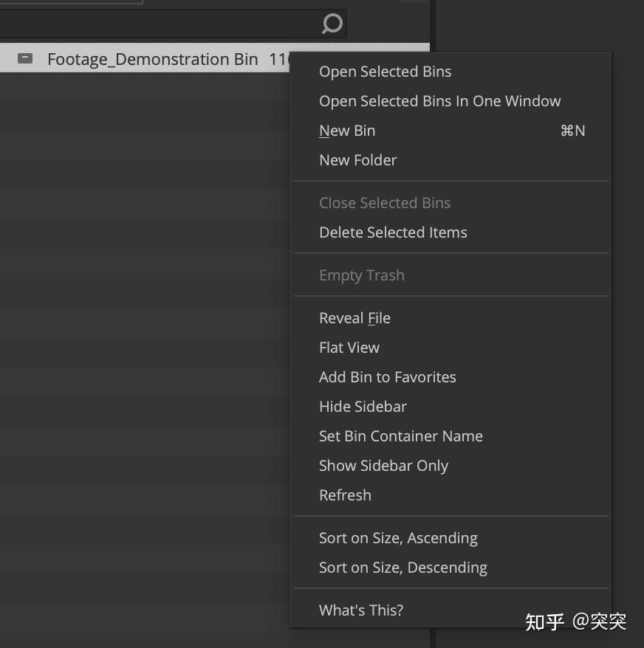This screenshot has height=648, width=644.
Task: Choose Sort on Size, Ascending
Action: point(398,538)
